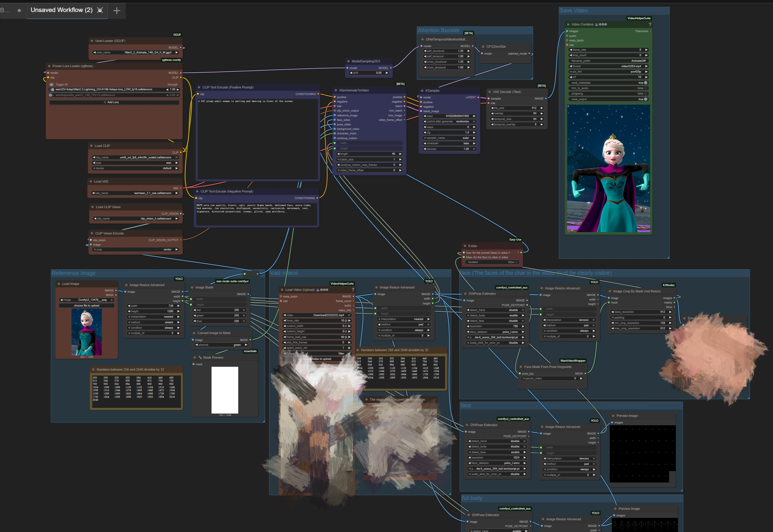773x532 pixels.
Task: Click choose file to upload in Load Image
Action: 87,306
